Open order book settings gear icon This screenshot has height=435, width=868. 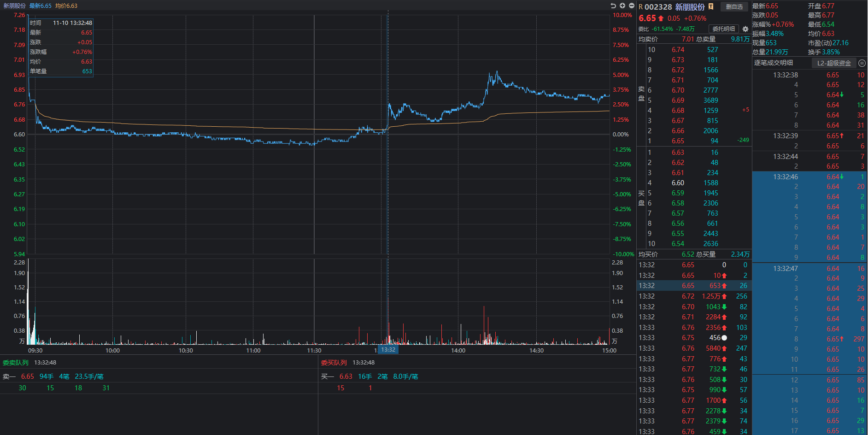pyautogui.click(x=745, y=29)
